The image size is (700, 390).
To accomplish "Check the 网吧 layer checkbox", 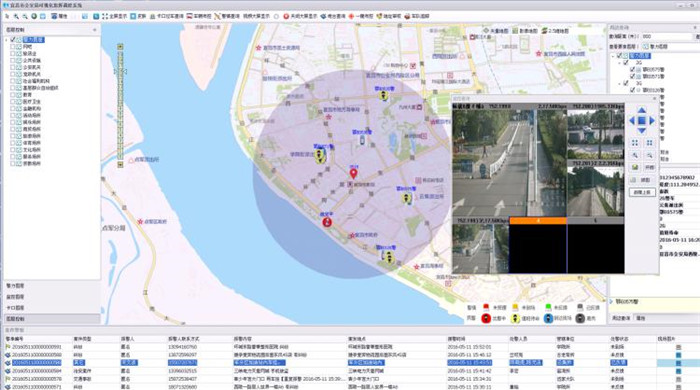I will [x=13, y=46].
